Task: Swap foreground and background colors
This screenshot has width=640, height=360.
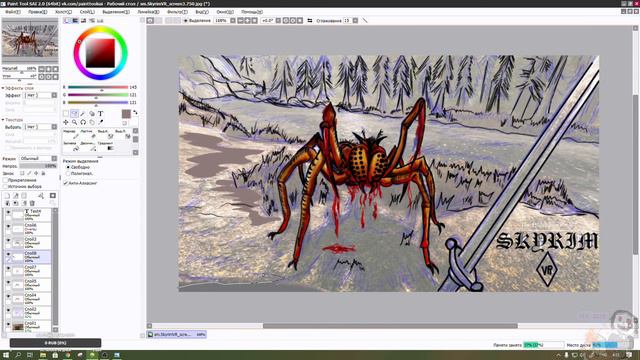Action: pos(135,112)
